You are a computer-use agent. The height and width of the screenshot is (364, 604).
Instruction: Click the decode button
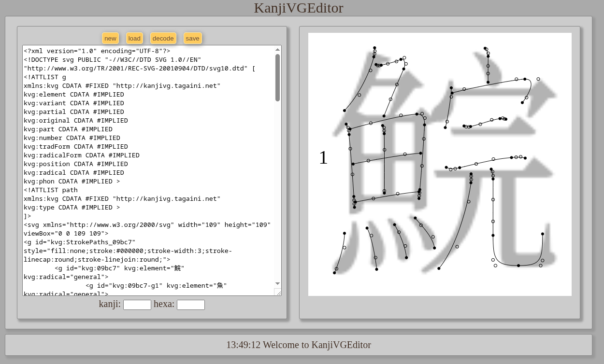163,38
